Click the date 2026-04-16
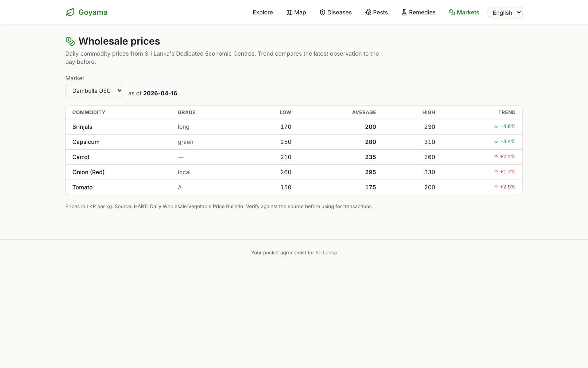588x368 pixels. click(160, 93)
